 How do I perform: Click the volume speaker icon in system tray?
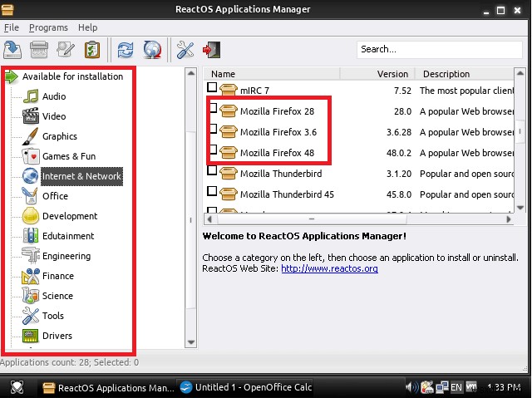(410, 386)
